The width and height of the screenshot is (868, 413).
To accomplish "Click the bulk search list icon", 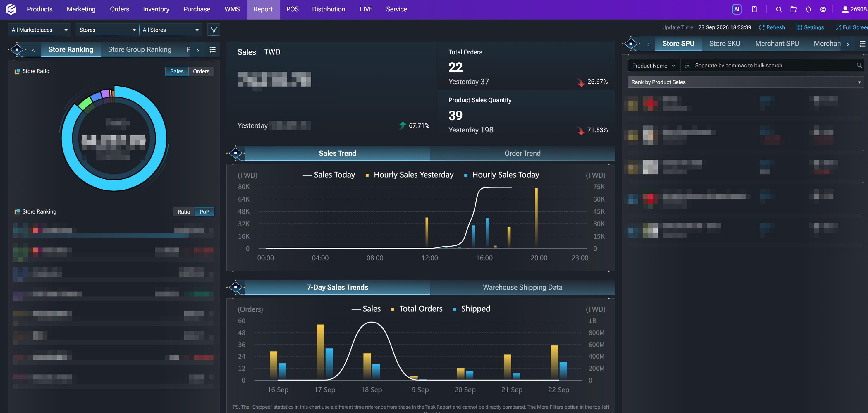I will (687, 65).
